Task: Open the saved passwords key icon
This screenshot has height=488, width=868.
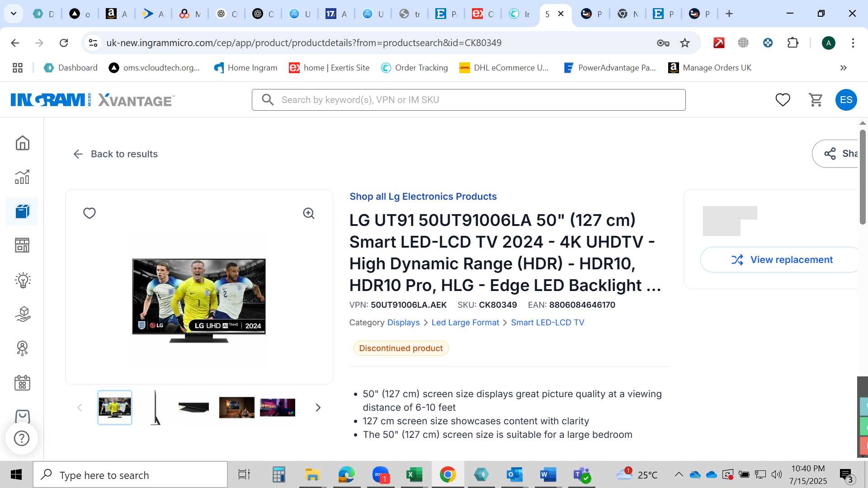Action: [663, 42]
